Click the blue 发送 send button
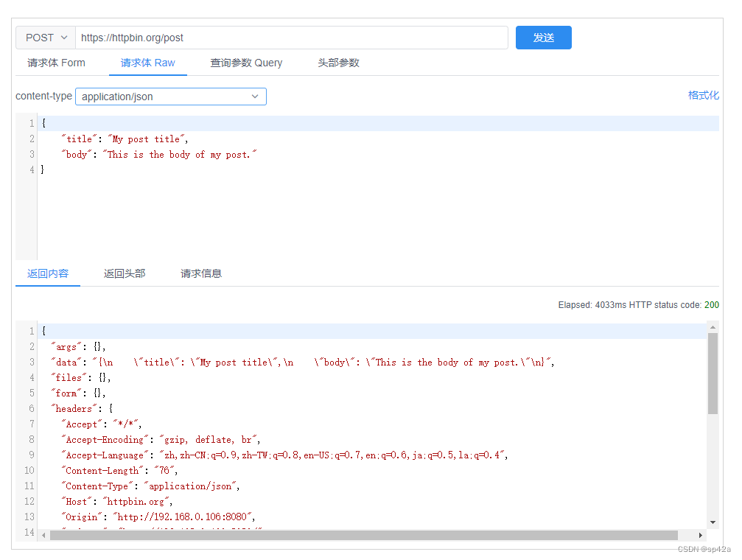742x560 pixels. [x=543, y=38]
